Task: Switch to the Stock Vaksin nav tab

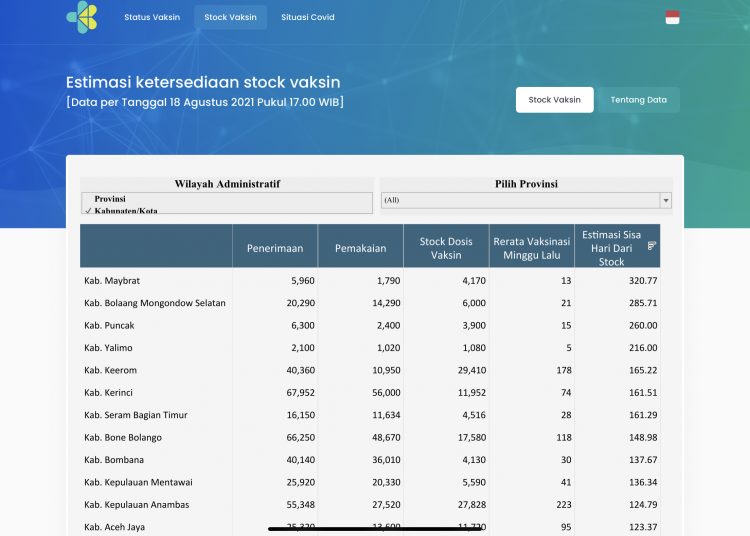Action: (x=230, y=17)
